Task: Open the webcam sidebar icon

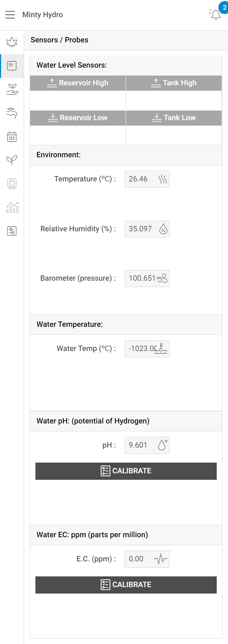Action: [x=12, y=184]
